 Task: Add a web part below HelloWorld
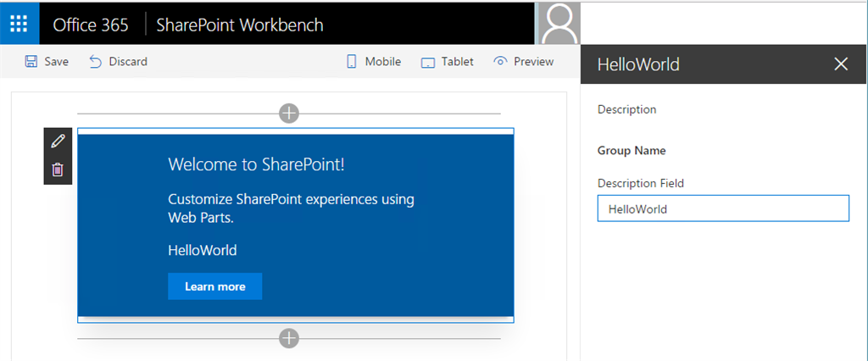289,338
